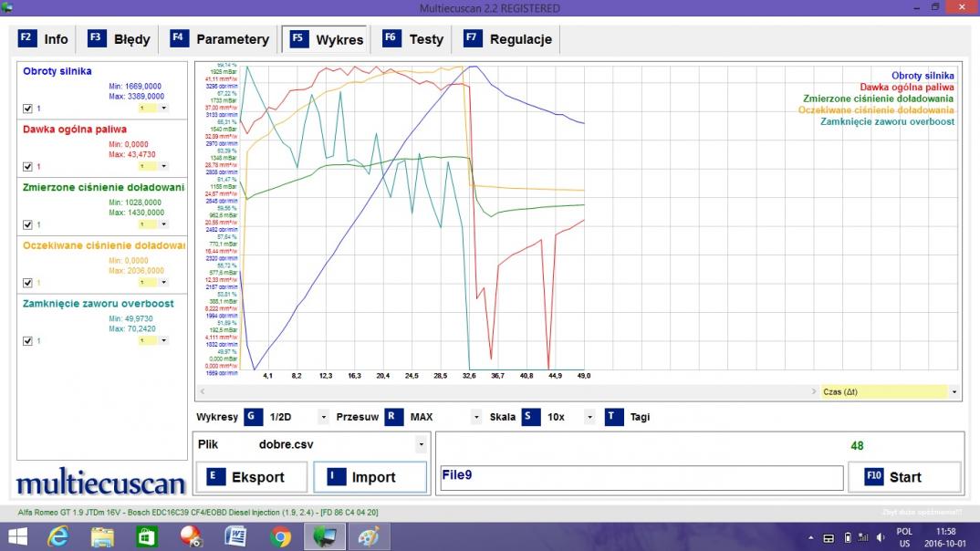Expand the Skala 10x dropdown
Screen dimensions: 980x551
[x=589, y=418]
